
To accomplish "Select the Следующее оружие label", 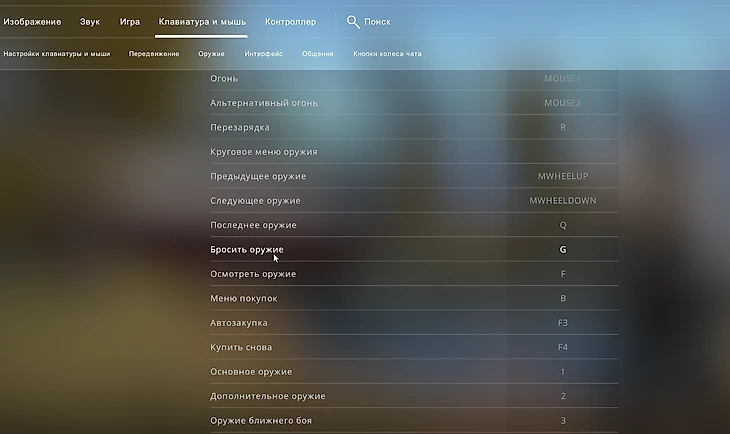I will point(255,201).
